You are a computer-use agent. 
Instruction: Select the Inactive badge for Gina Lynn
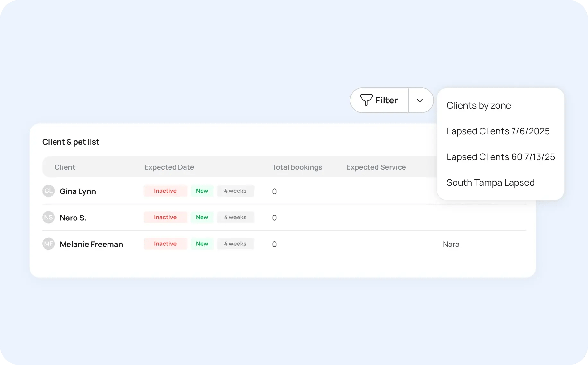click(165, 191)
